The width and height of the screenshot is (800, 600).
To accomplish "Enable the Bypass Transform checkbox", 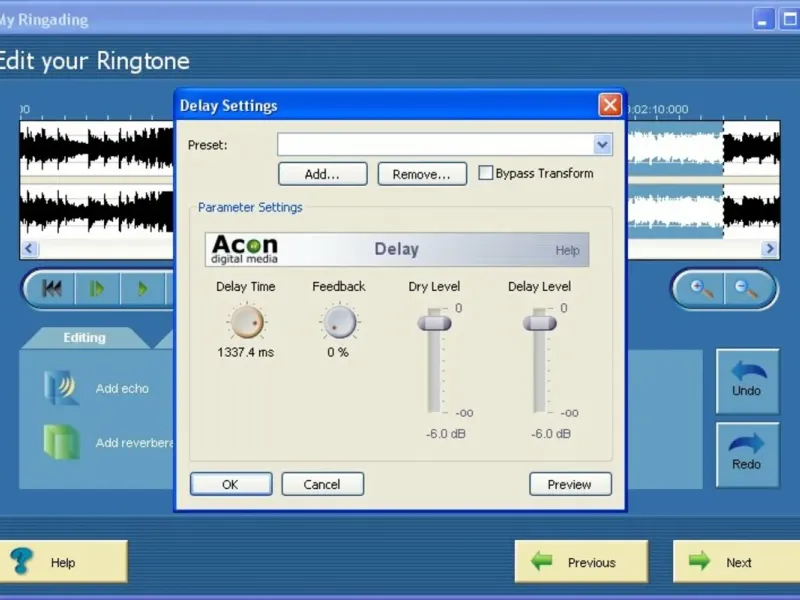I will pos(485,173).
